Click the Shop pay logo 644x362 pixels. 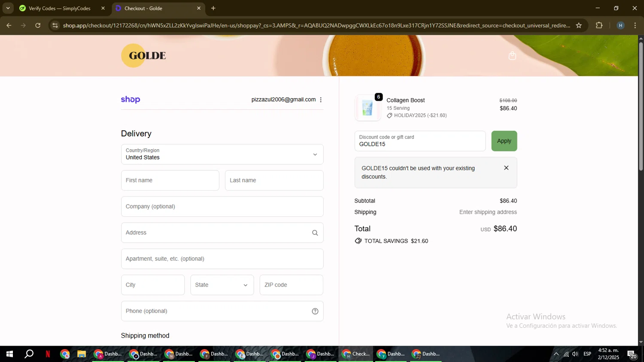[131, 100]
